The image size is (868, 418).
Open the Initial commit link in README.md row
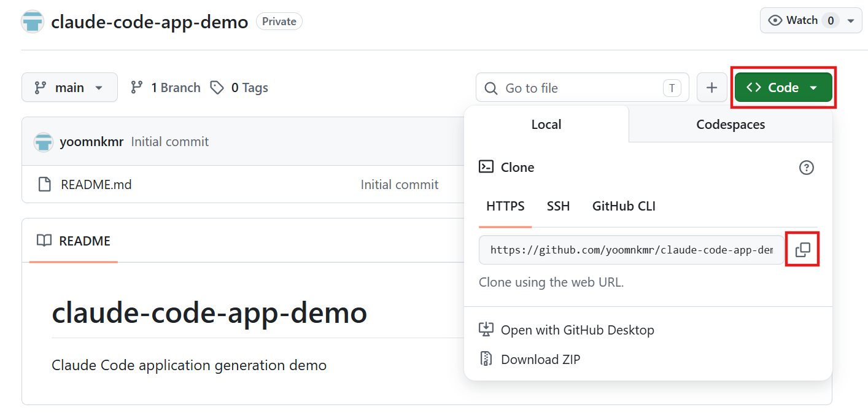pos(400,185)
